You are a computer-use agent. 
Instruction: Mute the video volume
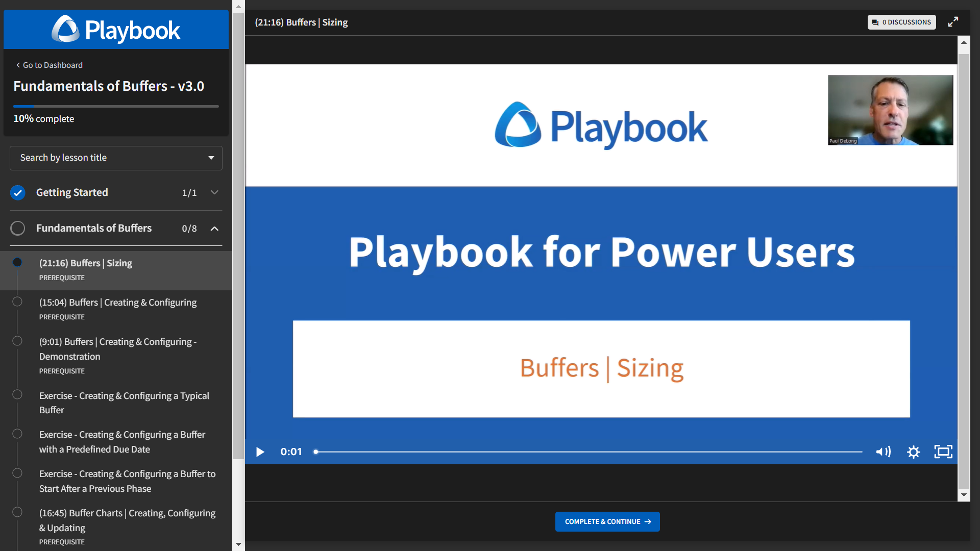coord(883,452)
